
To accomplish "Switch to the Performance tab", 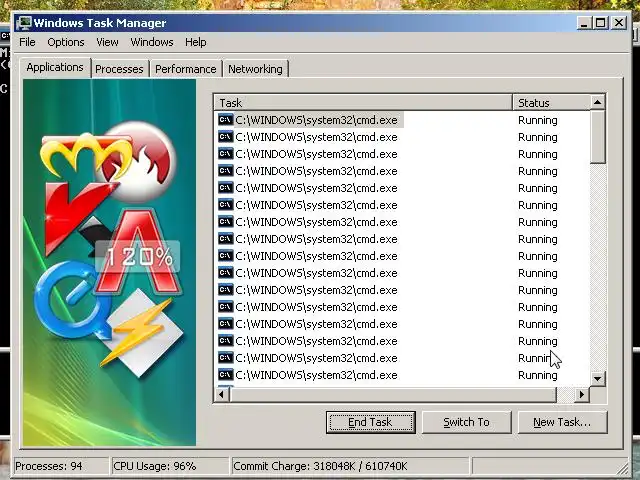I will point(186,69).
